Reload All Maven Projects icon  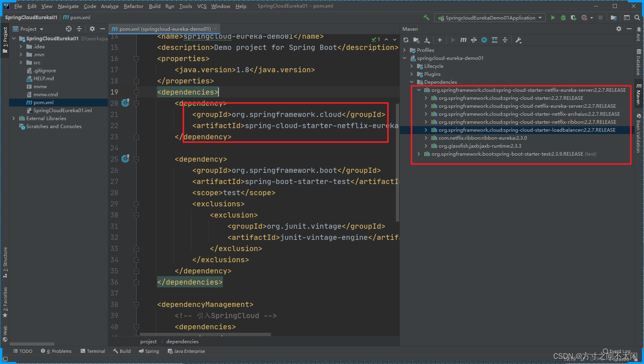tap(406, 40)
